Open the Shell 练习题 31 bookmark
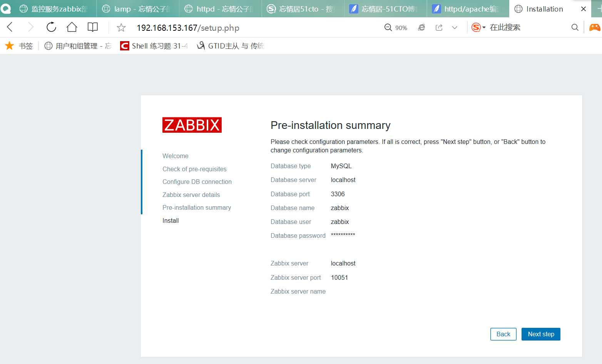 154,46
